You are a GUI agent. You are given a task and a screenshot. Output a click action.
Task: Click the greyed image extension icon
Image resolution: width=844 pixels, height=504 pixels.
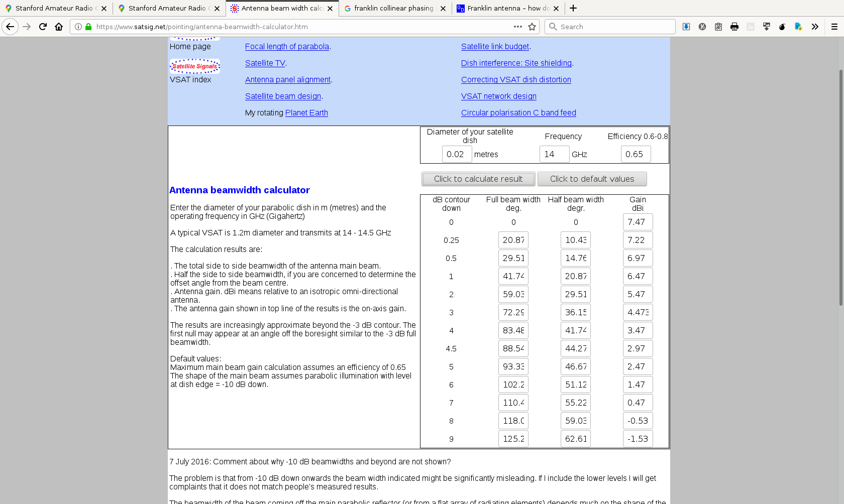(751, 27)
